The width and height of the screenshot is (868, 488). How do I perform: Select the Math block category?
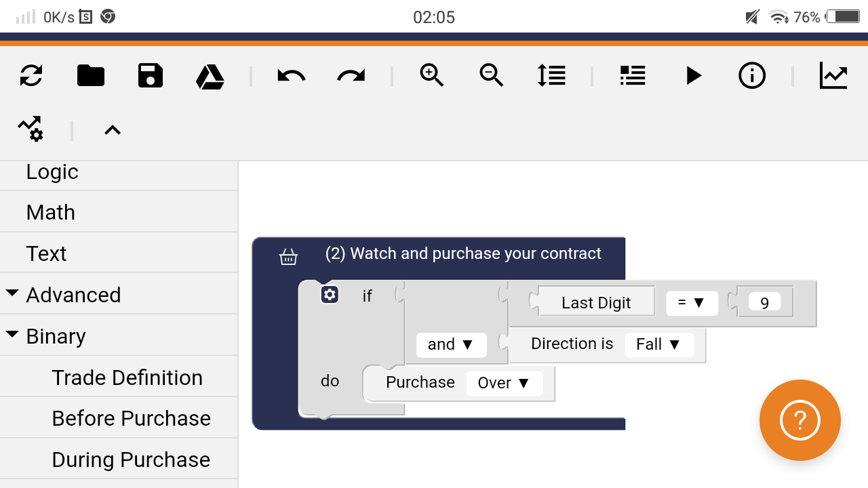pyautogui.click(x=50, y=212)
